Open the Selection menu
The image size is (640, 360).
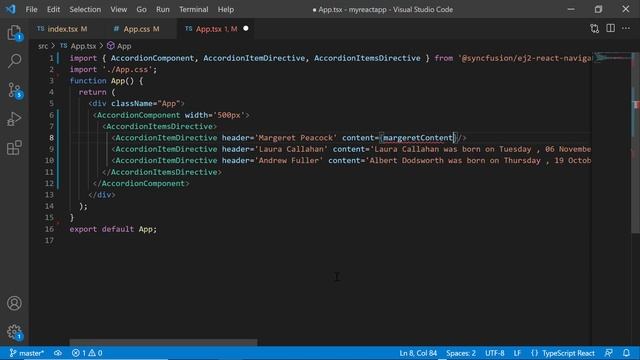[85, 9]
